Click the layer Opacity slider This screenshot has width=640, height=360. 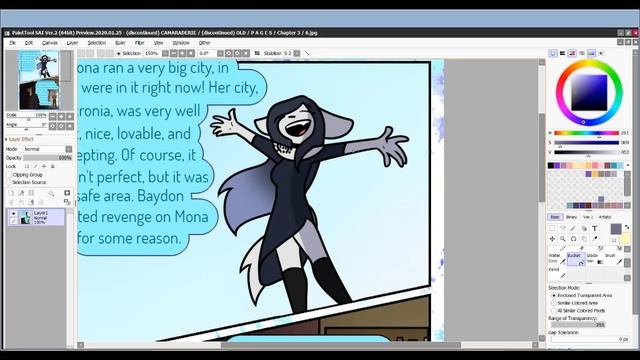(x=48, y=158)
